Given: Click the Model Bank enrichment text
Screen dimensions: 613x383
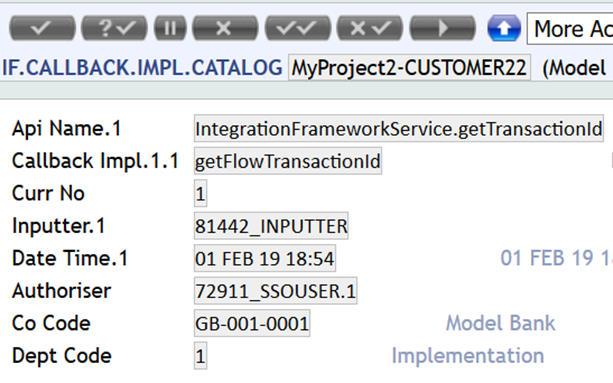Looking at the screenshot, I should click(x=500, y=323).
